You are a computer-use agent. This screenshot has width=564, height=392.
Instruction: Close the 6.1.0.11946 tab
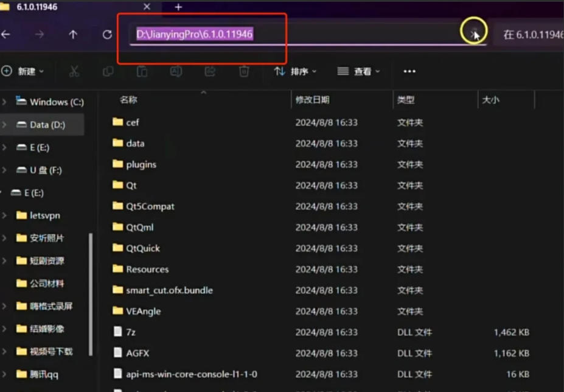click(x=147, y=7)
